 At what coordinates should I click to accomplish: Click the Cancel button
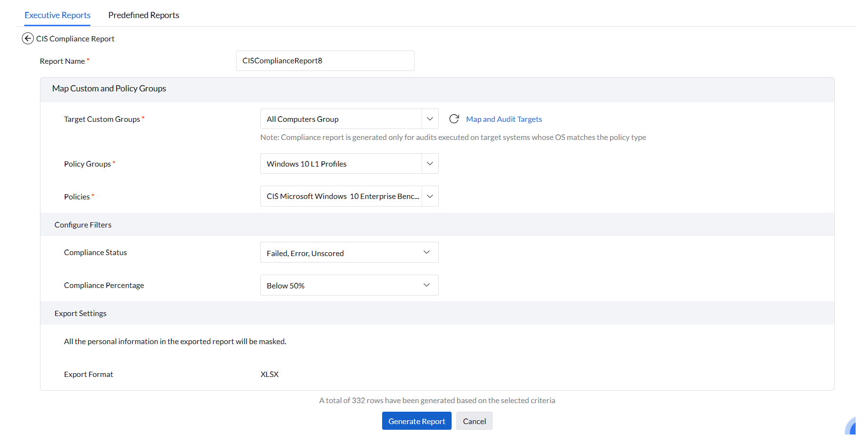click(x=474, y=421)
